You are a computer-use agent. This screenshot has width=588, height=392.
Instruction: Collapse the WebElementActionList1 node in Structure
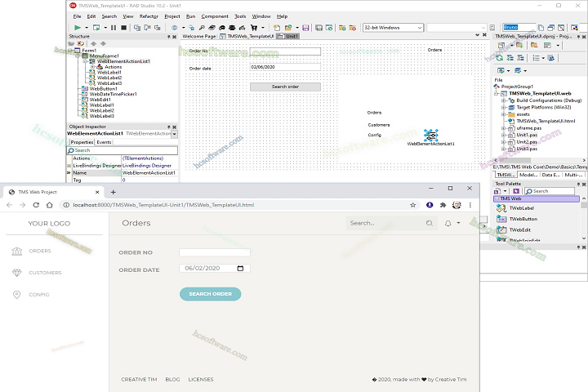click(x=85, y=61)
